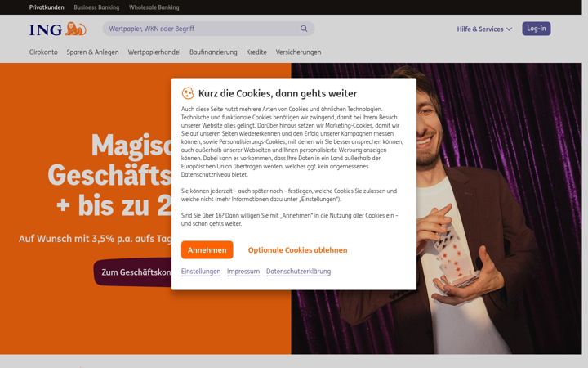588x368 pixels.
Task: Open the Log-in button
Action: (537, 29)
